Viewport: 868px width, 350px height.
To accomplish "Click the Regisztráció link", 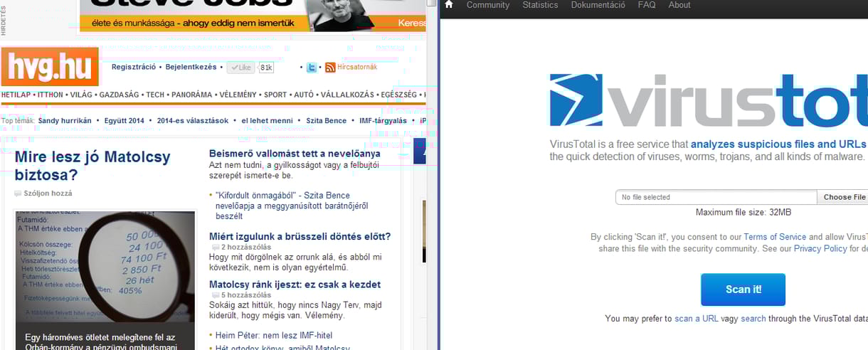I will tap(134, 67).
